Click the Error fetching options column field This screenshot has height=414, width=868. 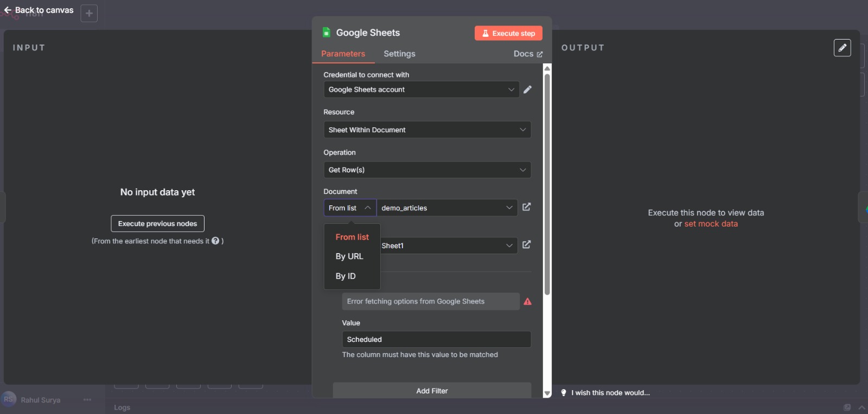point(431,301)
